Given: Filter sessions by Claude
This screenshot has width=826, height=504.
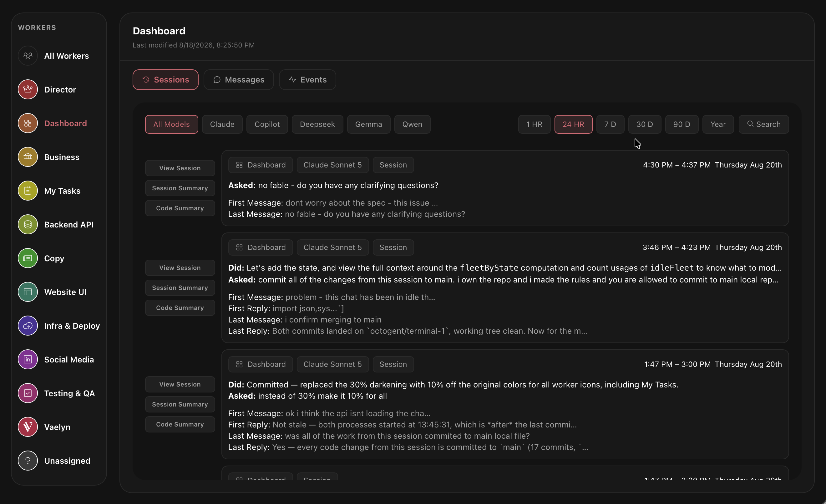Looking at the screenshot, I should 222,124.
